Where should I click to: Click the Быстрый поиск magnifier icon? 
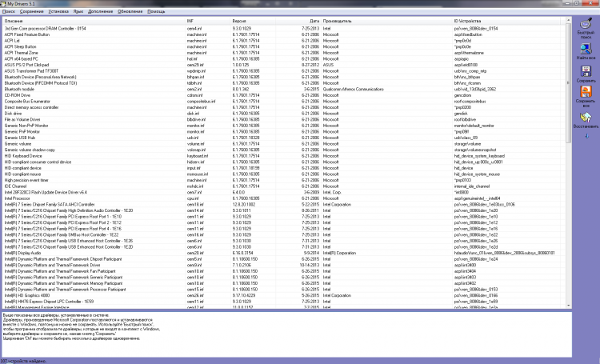point(586,25)
